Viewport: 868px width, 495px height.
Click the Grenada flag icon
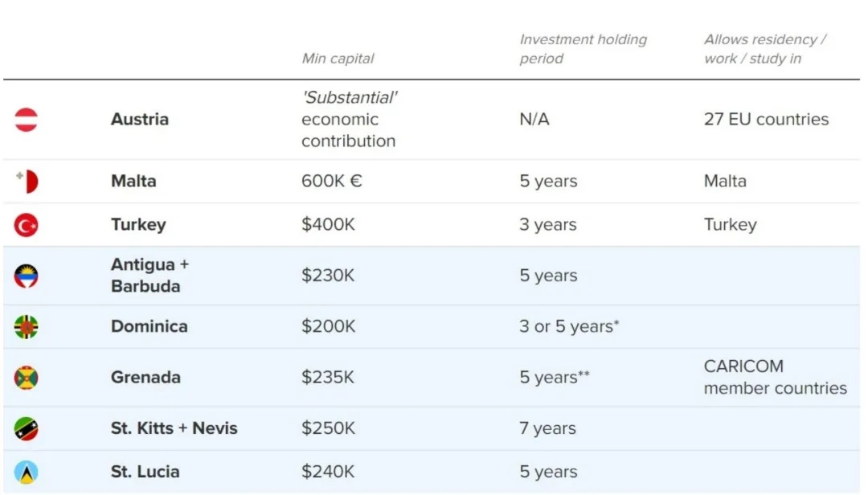(26, 378)
